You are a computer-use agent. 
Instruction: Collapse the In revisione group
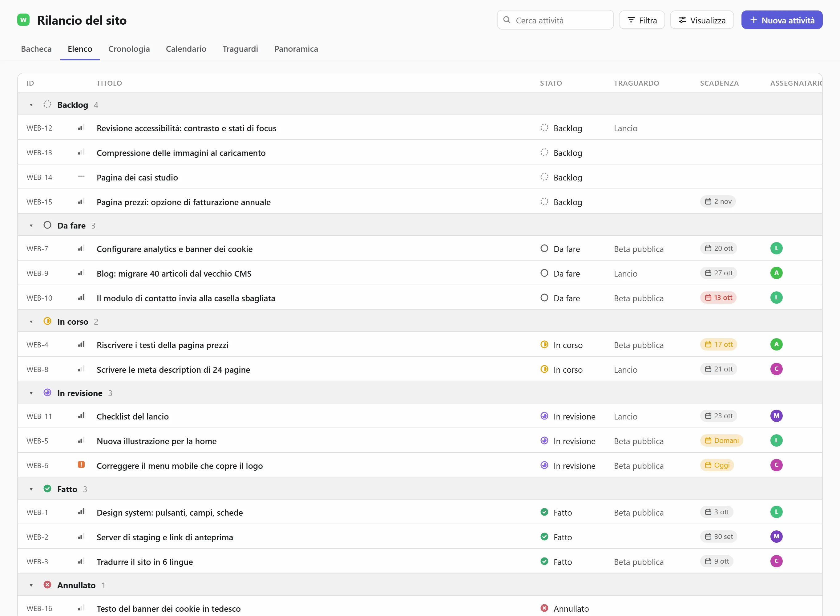31,393
